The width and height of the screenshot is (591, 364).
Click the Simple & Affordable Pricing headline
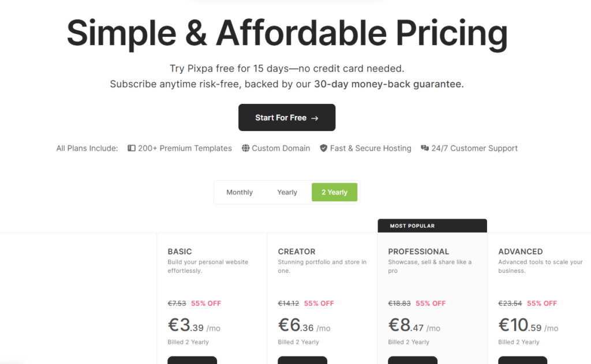tap(287, 33)
